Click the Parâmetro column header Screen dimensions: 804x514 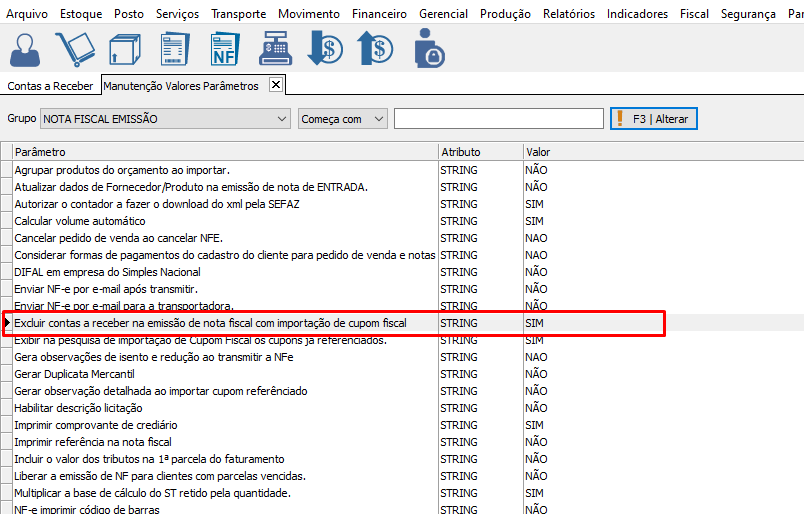[225, 152]
